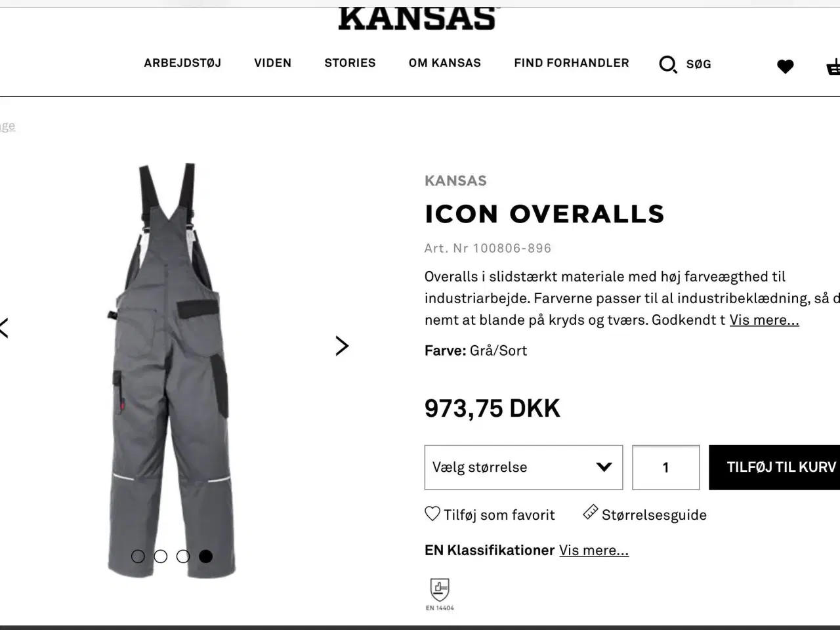The width and height of the screenshot is (840, 630).
Task: Open the ARBEJDSTØJ menu
Action: (x=182, y=63)
